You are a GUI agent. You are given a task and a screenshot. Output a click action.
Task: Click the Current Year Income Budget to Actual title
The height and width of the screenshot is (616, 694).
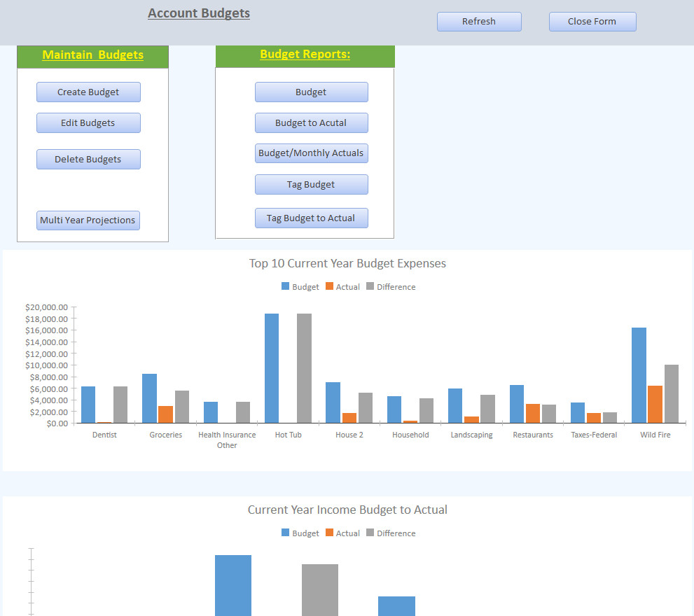tap(347, 510)
